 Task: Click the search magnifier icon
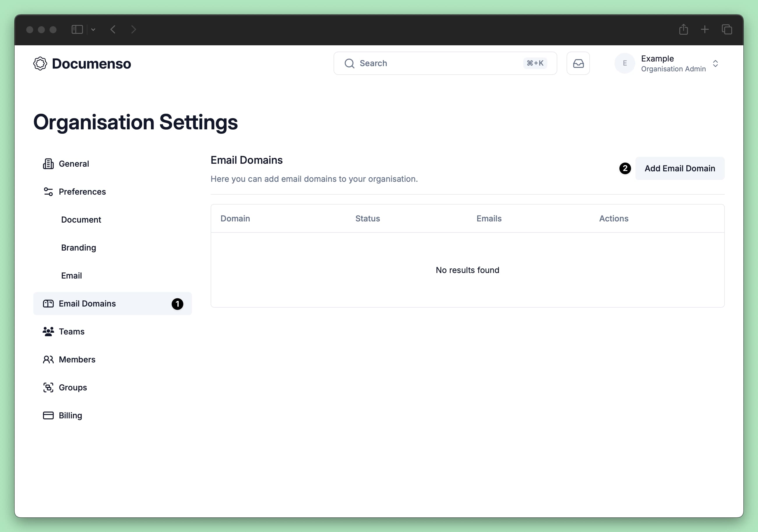click(x=349, y=63)
